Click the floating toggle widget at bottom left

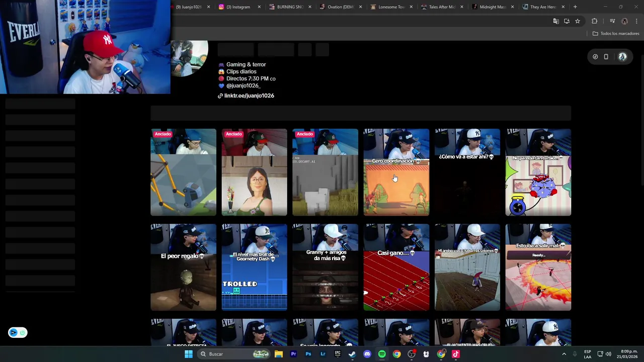(18, 332)
